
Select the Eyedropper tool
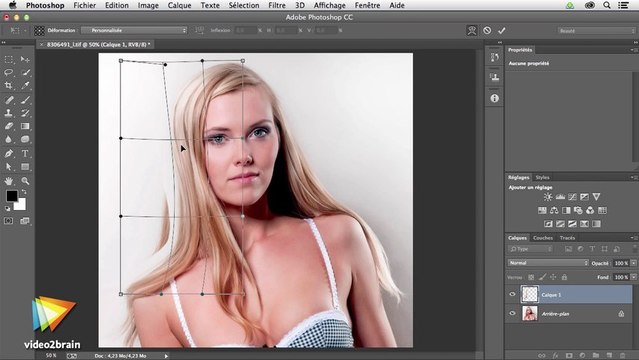click(25, 85)
